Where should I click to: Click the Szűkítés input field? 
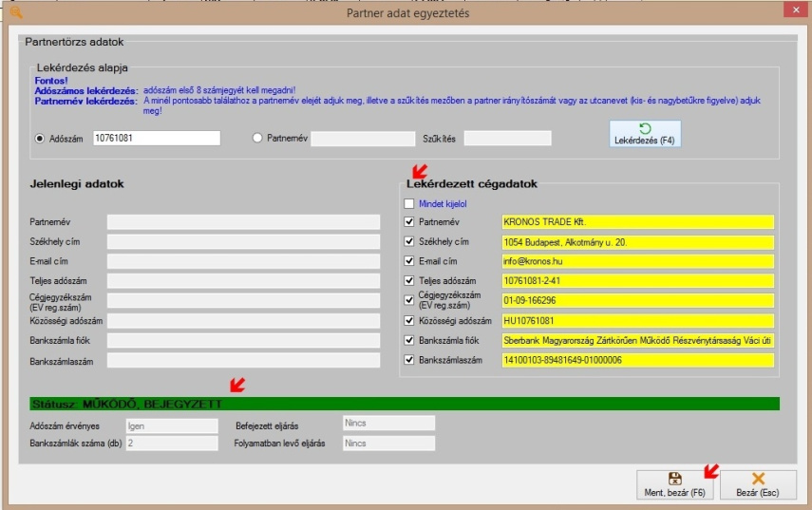point(507,139)
